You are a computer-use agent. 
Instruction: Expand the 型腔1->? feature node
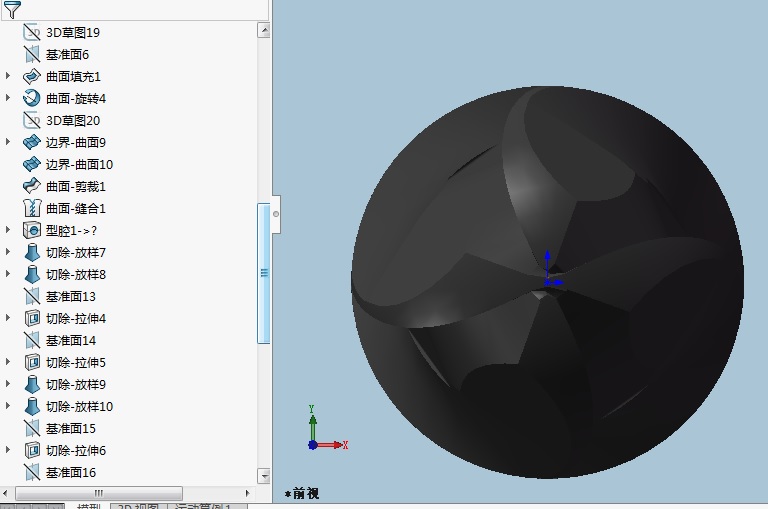click(x=8, y=230)
